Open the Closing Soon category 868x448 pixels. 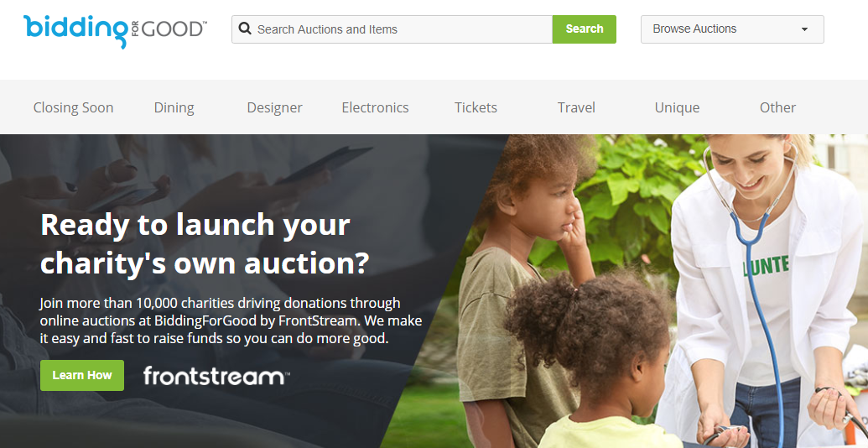(x=73, y=107)
